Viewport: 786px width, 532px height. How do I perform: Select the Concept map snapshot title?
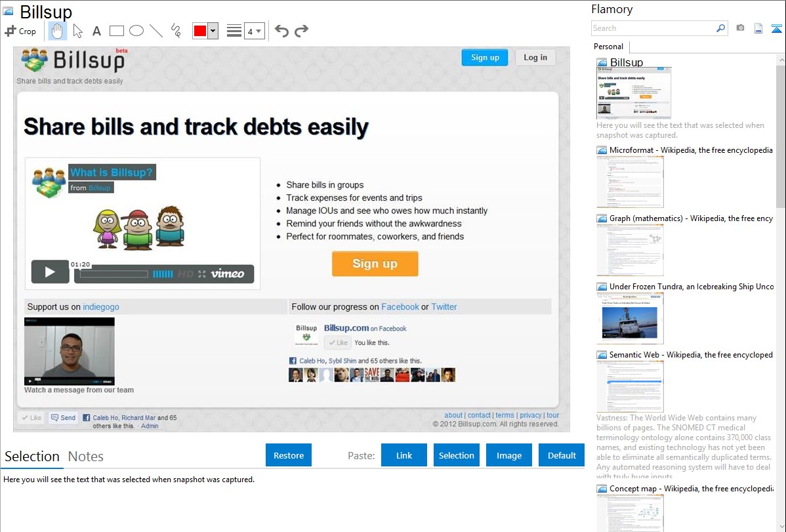pos(692,488)
